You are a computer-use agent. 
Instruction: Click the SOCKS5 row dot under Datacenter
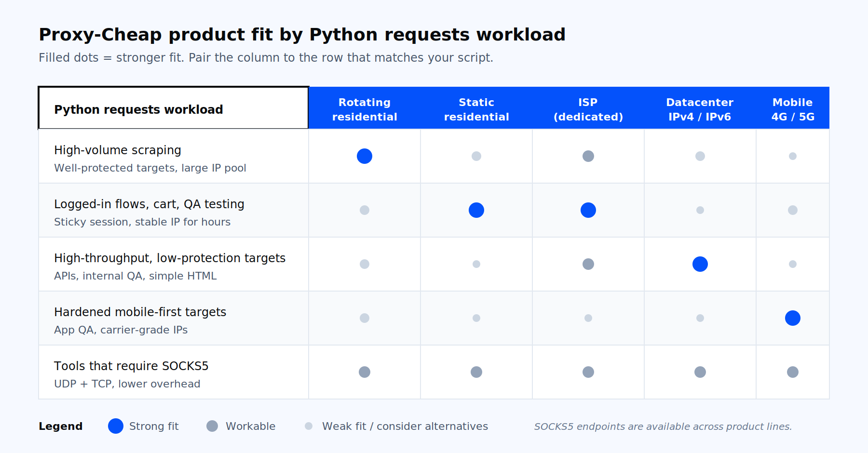click(x=700, y=372)
